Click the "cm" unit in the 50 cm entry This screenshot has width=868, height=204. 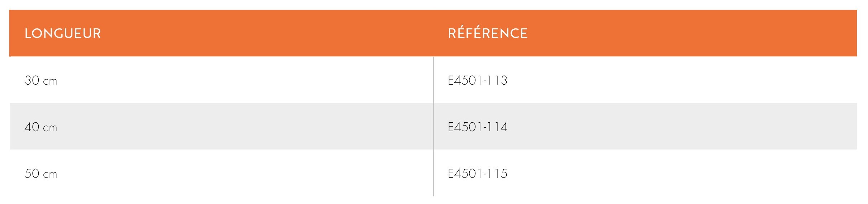(50, 175)
